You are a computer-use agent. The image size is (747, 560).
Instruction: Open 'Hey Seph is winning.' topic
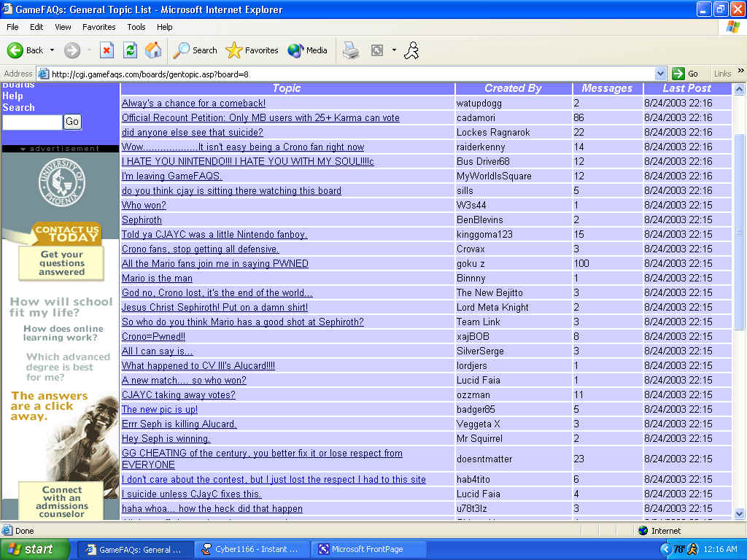pos(166,438)
